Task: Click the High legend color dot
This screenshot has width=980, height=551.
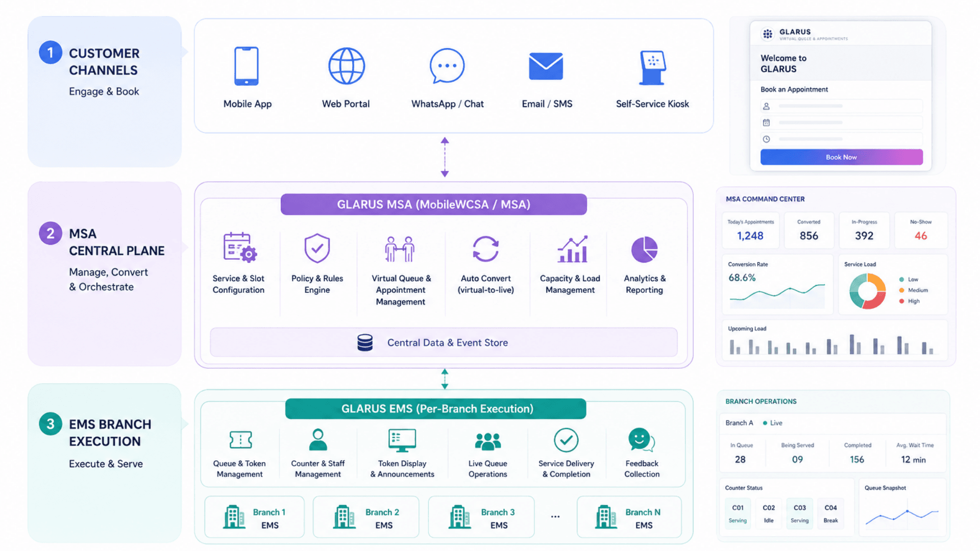Action: click(x=901, y=301)
